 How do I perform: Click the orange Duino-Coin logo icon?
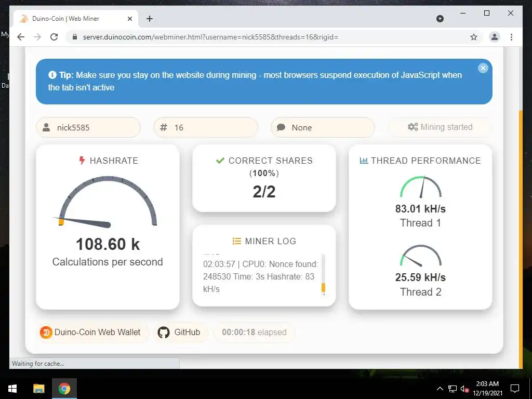coord(46,332)
